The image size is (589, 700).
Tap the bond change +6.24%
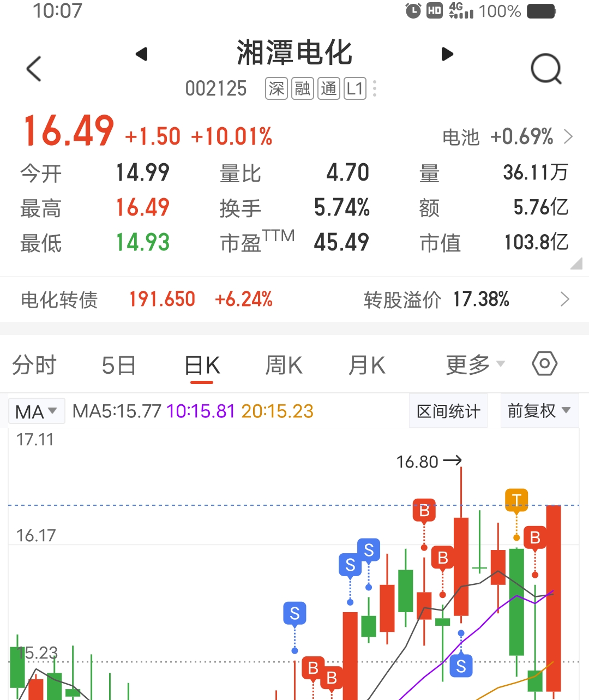(244, 300)
